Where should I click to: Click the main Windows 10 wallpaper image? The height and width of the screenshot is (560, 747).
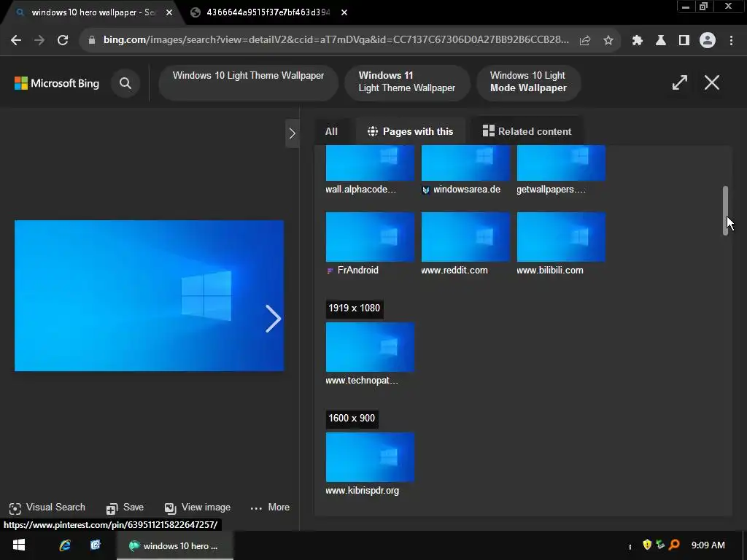point(149,296)
